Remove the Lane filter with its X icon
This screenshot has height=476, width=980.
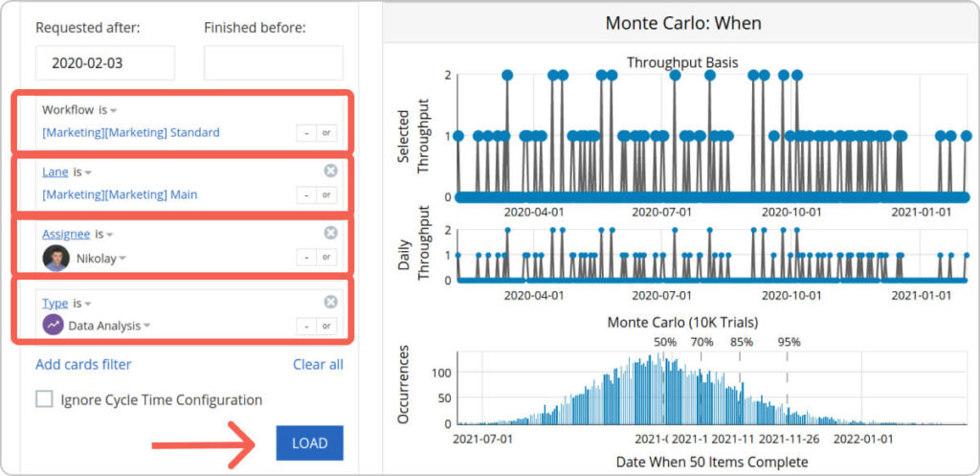tap(330, 171)
